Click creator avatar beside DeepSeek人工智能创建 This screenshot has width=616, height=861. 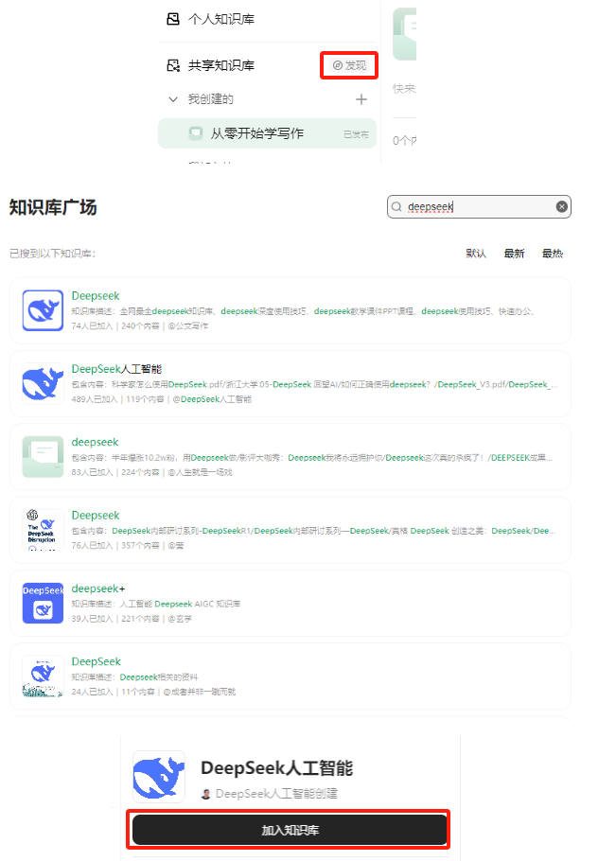206,794
